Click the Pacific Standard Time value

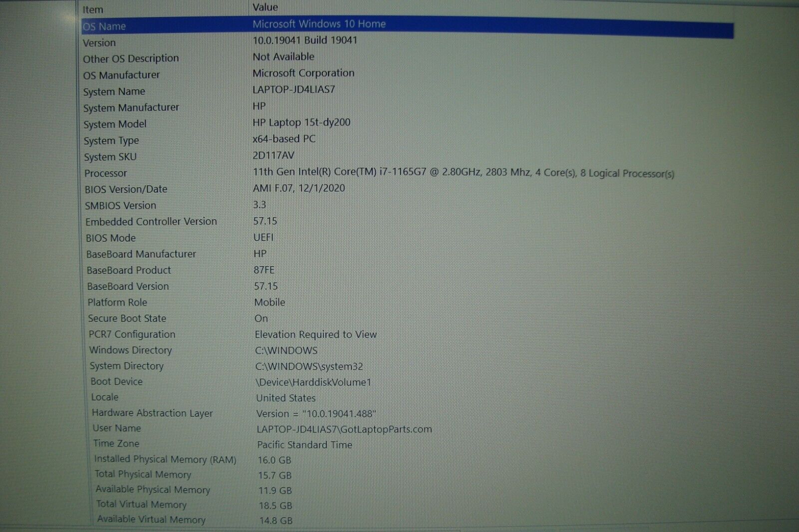(305, 445)
